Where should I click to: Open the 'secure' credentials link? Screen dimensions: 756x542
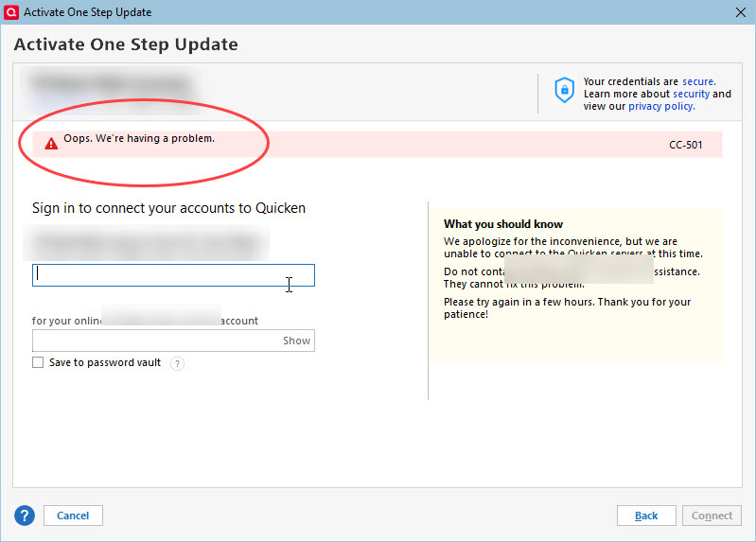698,81
